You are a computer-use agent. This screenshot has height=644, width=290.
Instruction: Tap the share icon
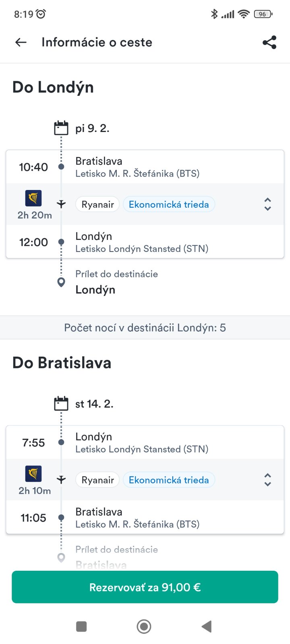point(269,42)
